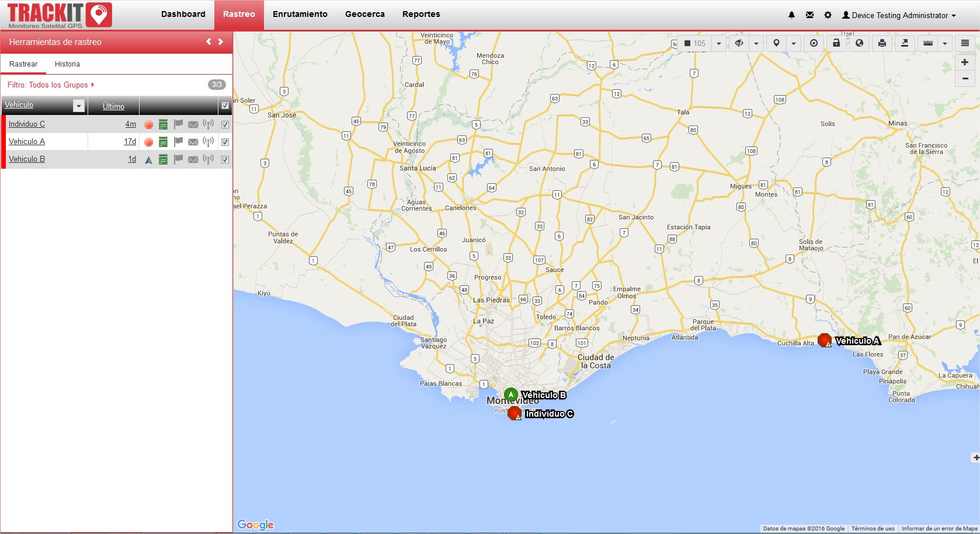The width and height of the screenshot is (980, 534).
Task: Click the Vehiculo A link in list
Action: coord(27,142)
